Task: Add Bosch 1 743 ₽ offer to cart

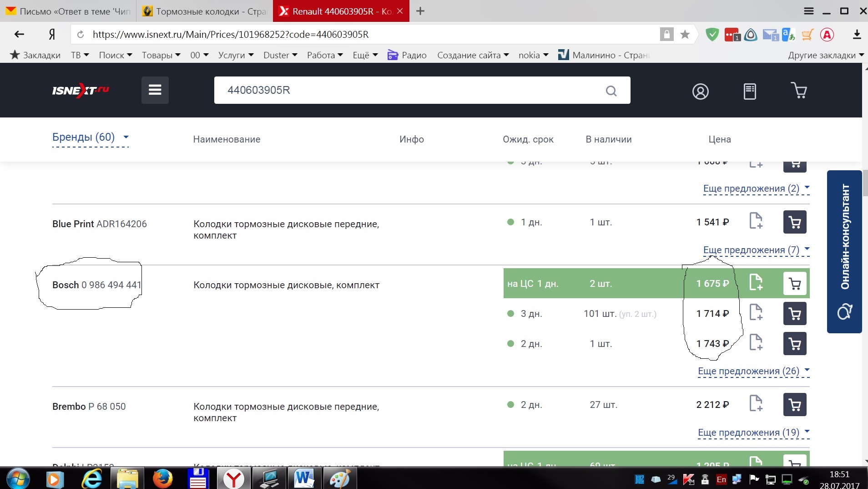Action: pyautogui.click(x=795, y=344)
